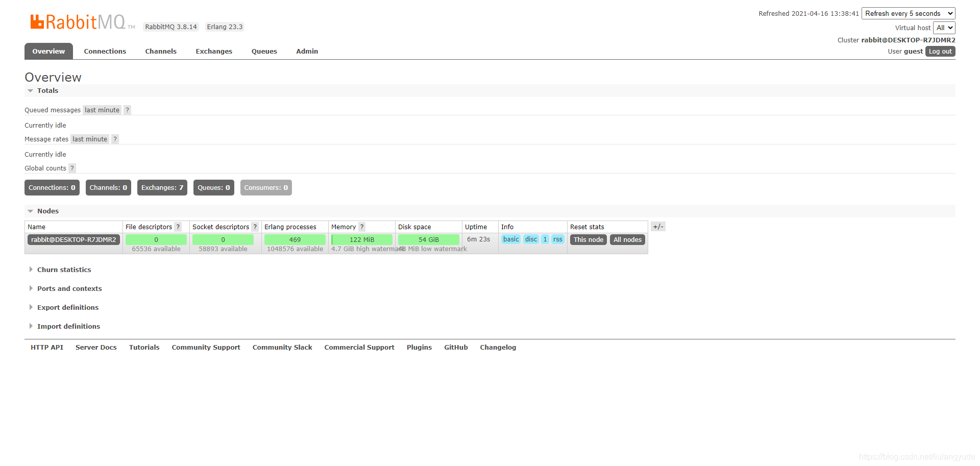
Task: Open the Tutorials link
Action: (x=144, y=348)
